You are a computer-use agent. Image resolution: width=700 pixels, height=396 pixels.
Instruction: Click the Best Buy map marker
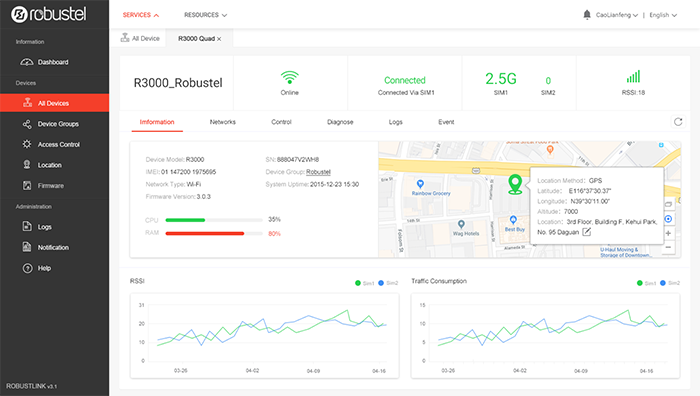click(x=513, y=220)
